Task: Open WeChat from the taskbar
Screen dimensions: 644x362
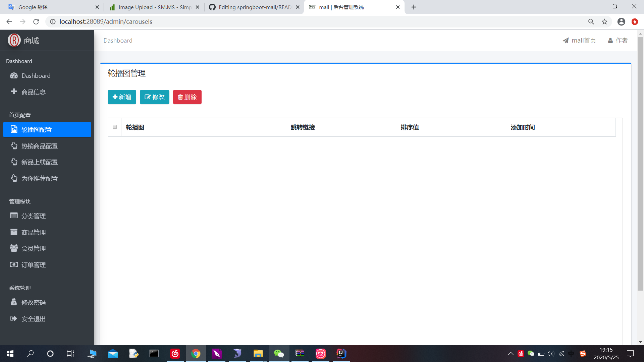Action: [x=279, y=354]
